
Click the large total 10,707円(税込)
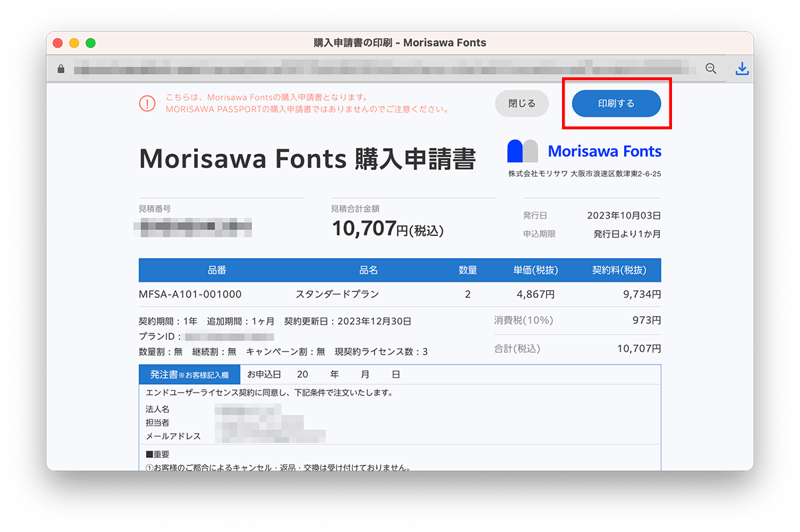click(387, 229)
